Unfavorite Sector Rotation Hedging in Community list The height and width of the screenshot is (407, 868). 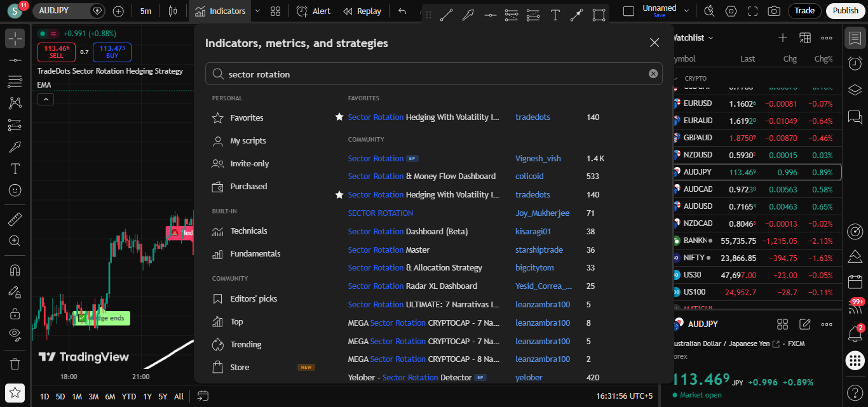click(x=339, y=195)
